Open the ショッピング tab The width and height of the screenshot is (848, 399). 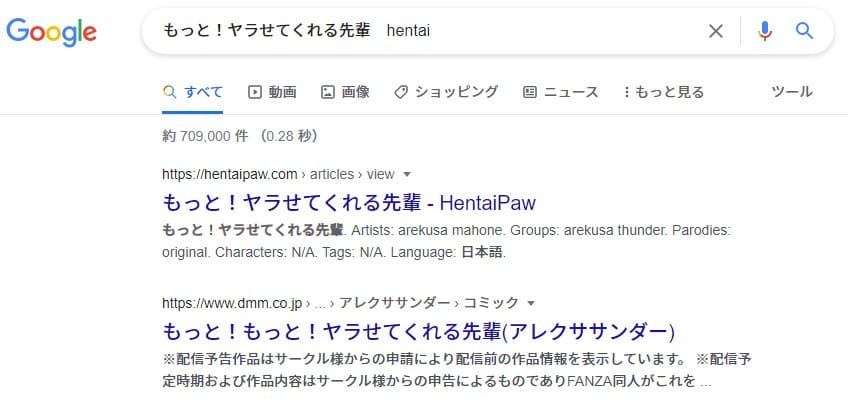446,92
